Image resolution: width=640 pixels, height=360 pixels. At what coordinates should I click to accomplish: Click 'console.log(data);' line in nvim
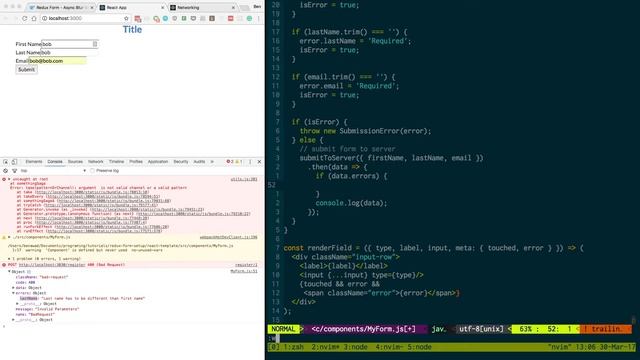point(351,203)
